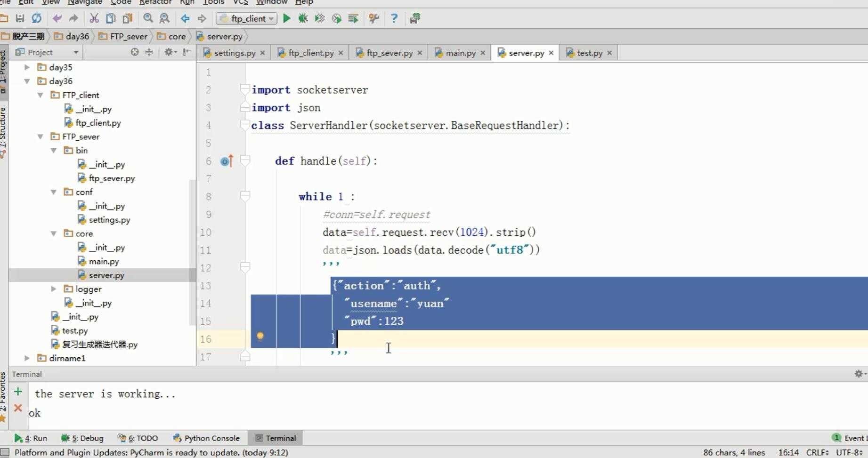Click the Replace icon in toolbar

coord(164,18)
